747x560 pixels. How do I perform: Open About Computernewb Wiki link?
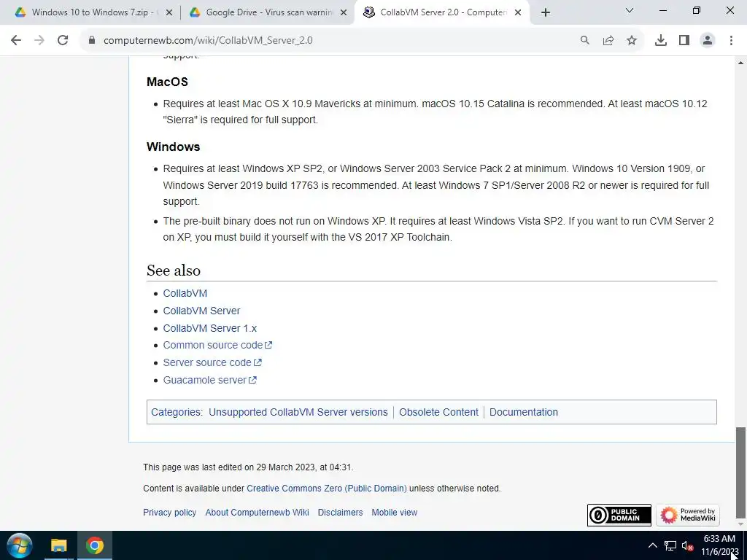point(257,513)
